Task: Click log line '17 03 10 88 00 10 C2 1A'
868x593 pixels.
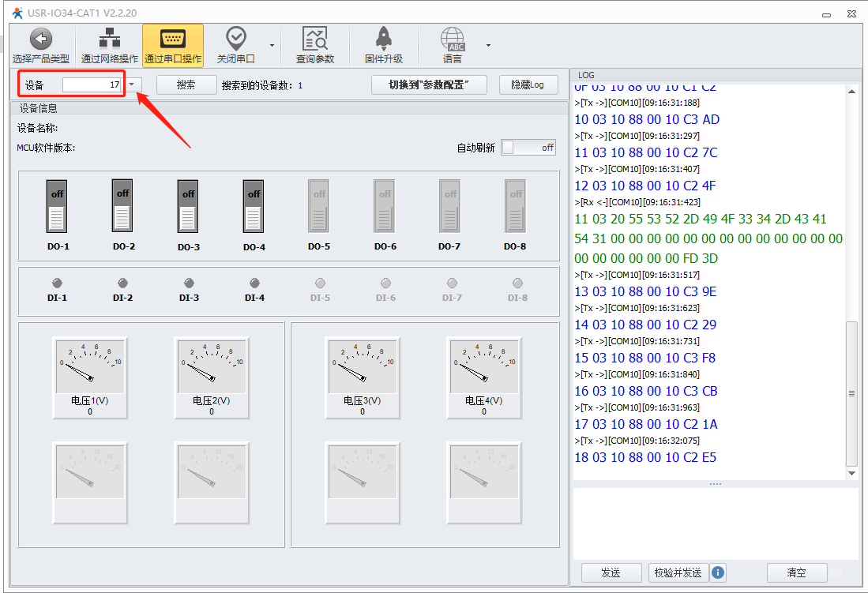Action: pyautogui.click(x=645, y=424)
